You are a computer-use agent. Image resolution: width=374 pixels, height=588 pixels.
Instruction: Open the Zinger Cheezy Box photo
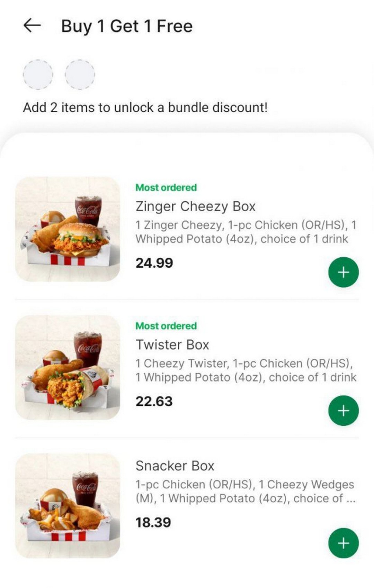click(68, 229)
